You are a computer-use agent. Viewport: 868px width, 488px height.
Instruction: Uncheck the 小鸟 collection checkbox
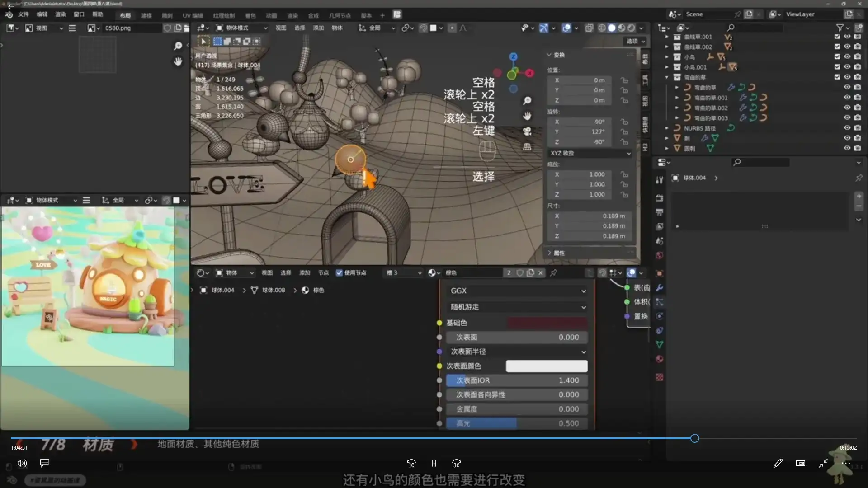(837, 56)
